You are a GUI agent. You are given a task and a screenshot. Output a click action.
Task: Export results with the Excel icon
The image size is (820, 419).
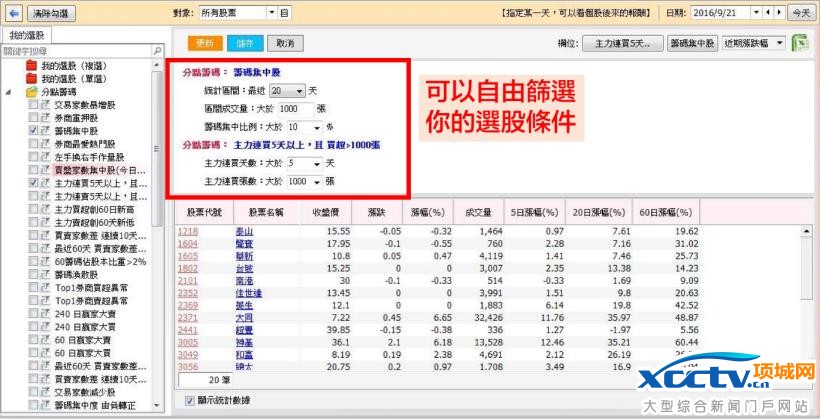pos(800,43)
